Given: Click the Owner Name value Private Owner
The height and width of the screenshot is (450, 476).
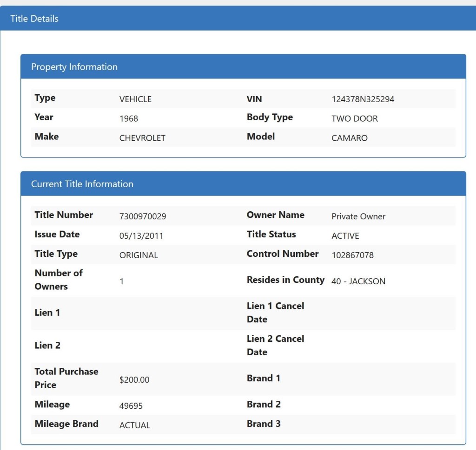Looking at the screenshot, I should click(x=358, y=216).
